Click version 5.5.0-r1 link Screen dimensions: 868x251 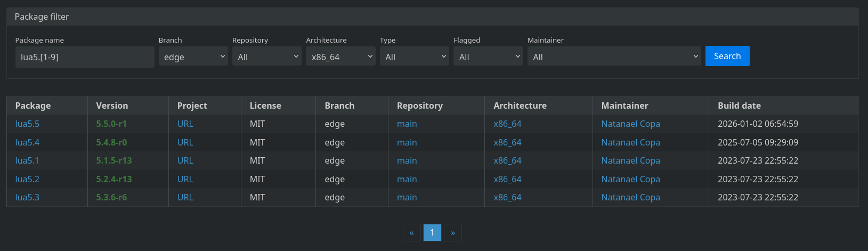click(x=111, y=124)
